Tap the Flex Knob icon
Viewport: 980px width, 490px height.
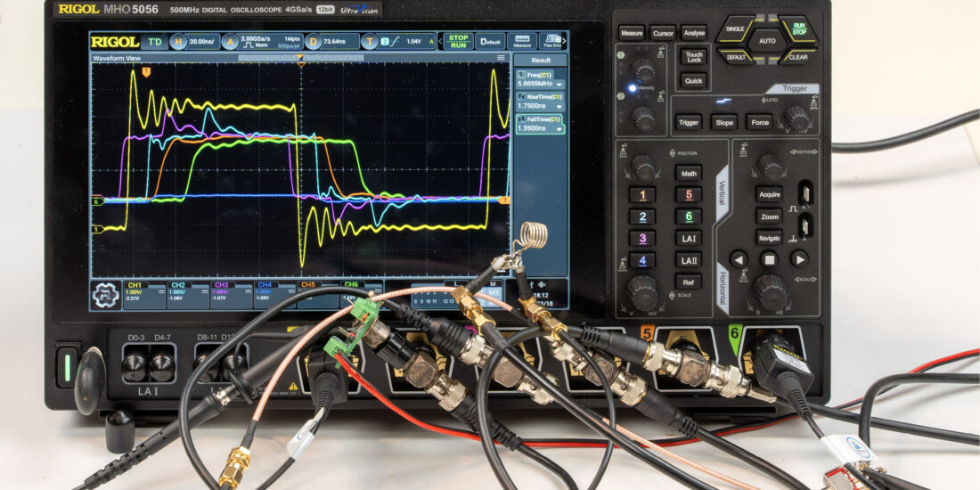click(x=552, y=41)
